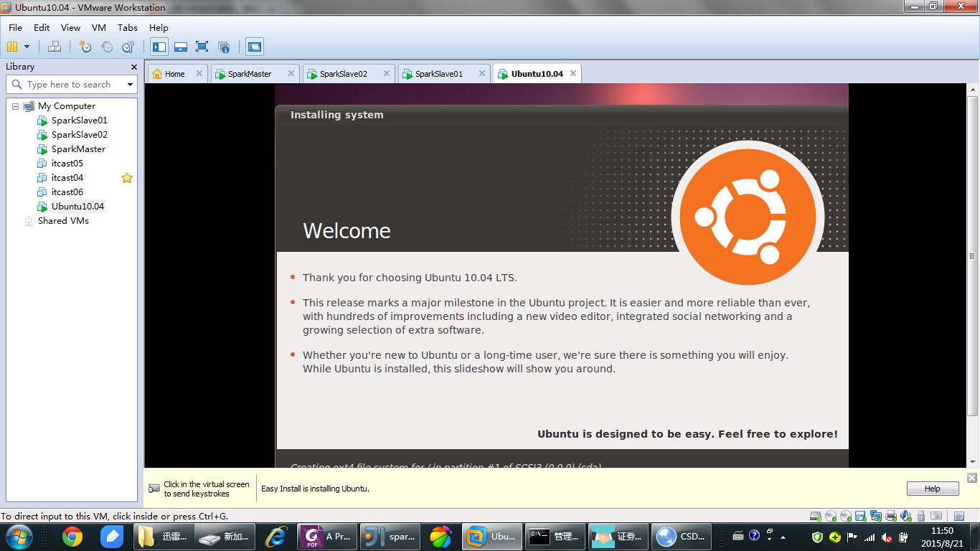The height and width of the screenshot is (551, 980).
Task: Close the Ubuntu10.04 tab
Action: point(572,73)
